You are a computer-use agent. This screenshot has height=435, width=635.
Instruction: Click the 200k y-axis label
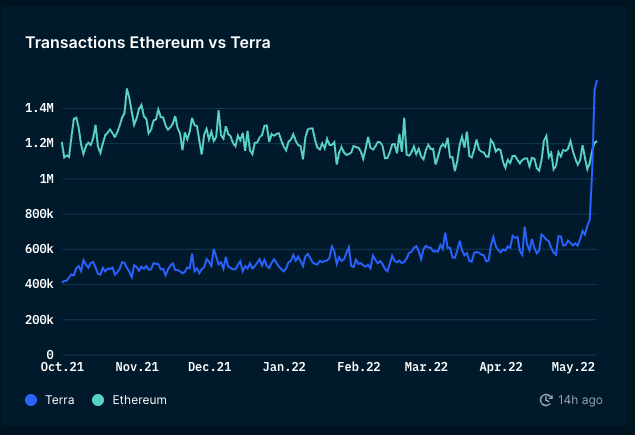39,320
